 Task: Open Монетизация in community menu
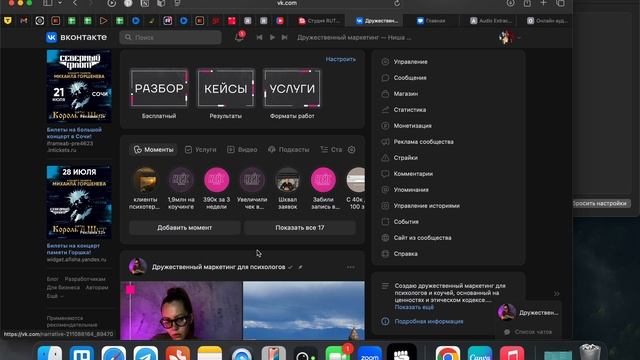(412, 126)
